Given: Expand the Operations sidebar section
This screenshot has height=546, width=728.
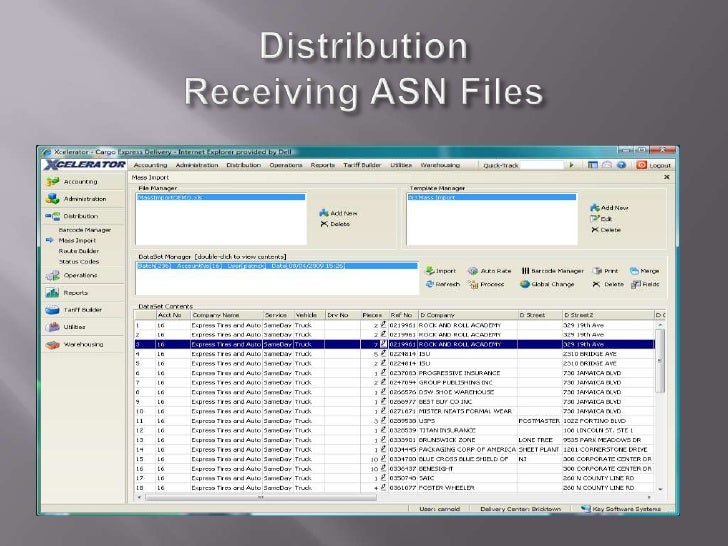Looking at the screenshot, I should coord(80,274).
